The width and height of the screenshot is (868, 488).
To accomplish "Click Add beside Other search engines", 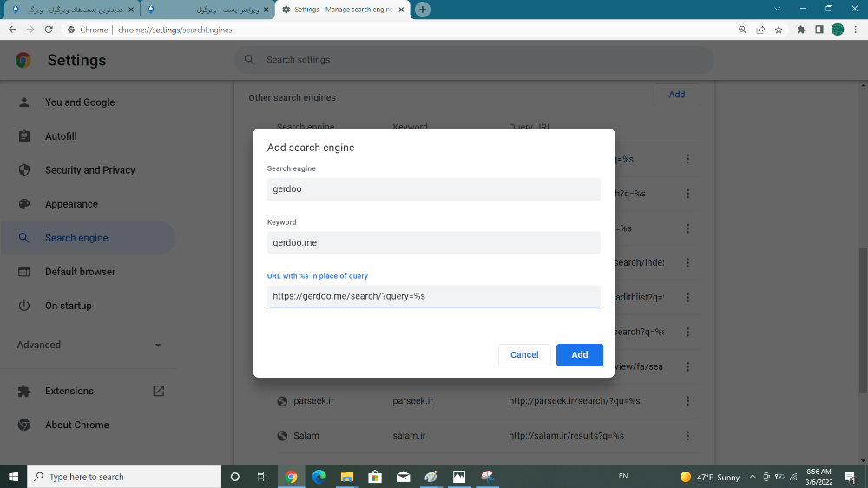I will [676, 94].
